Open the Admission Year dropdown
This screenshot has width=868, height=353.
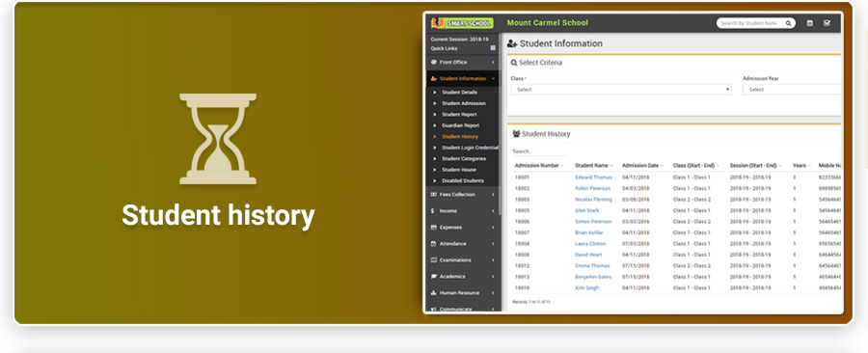click(792, 90)
